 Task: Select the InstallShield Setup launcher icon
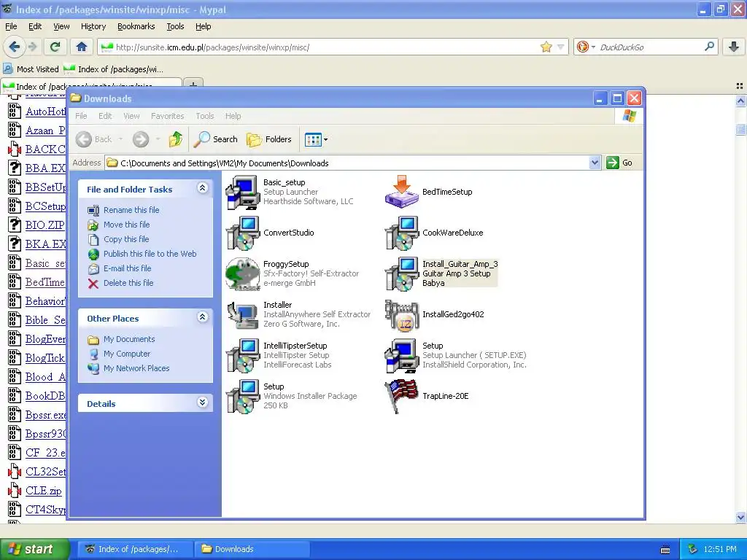402,356
